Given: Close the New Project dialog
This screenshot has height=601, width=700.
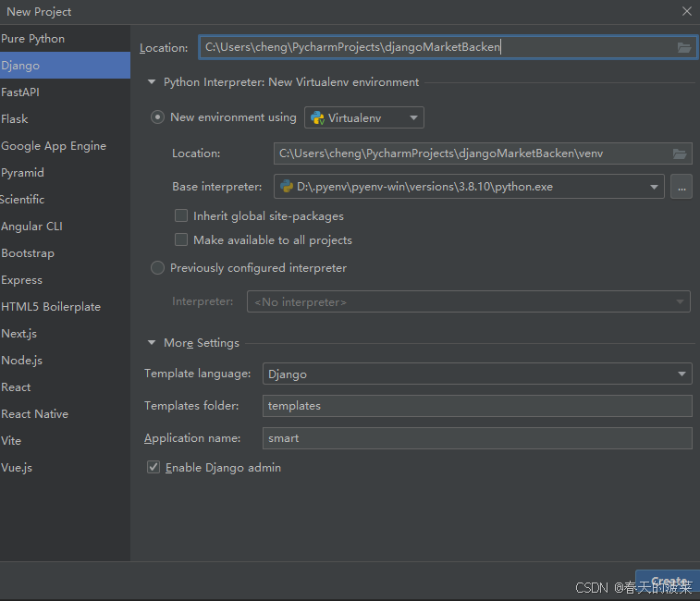Looking at the screenshot, I should pyautogui.click(x=687, y=11).
